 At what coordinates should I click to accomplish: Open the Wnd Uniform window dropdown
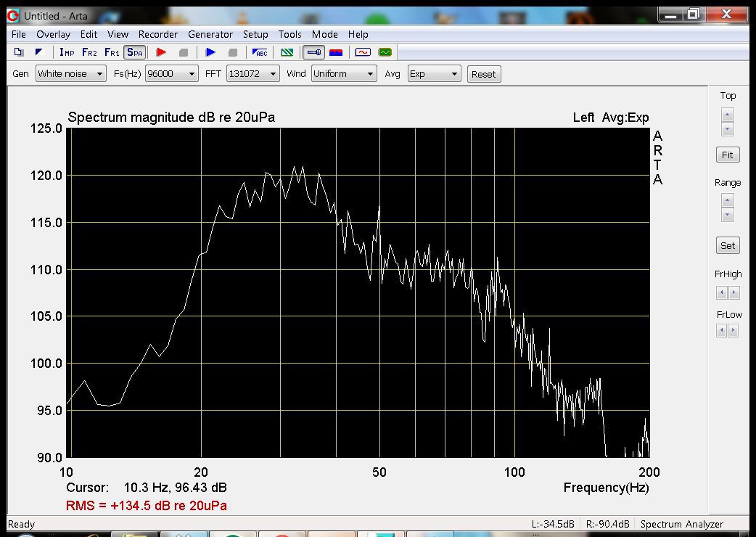coord(344,74)
